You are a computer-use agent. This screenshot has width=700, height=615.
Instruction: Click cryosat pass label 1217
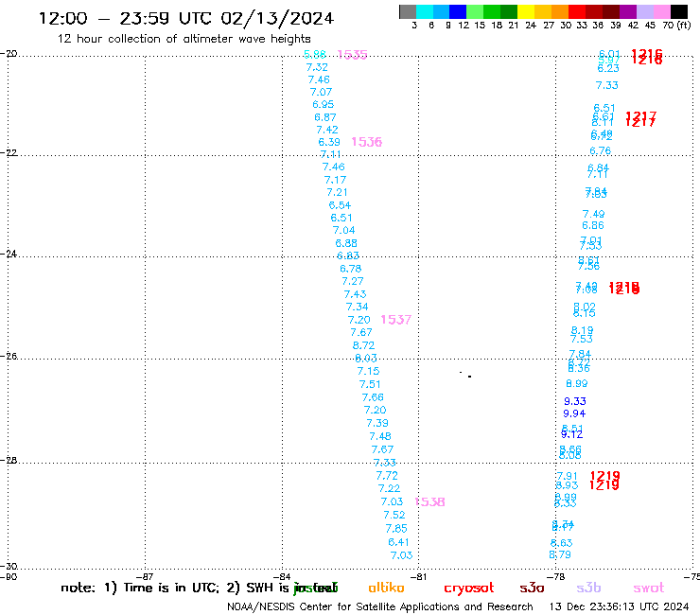point(640,119)
